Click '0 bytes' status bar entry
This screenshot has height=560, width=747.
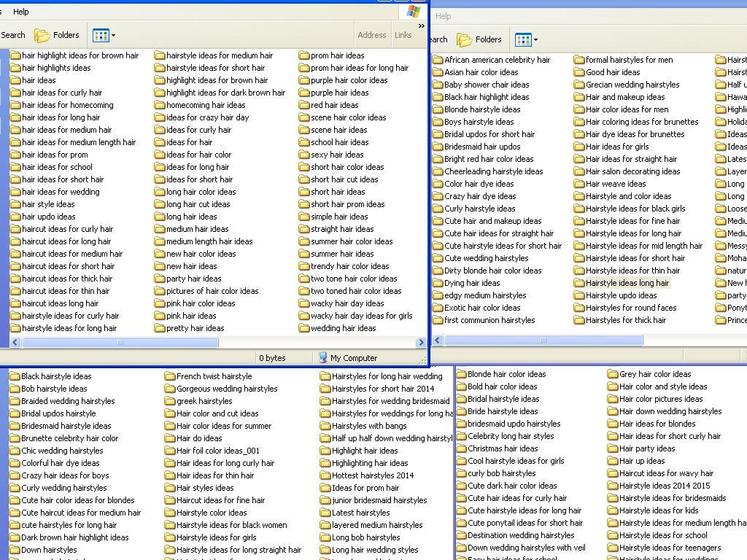coord(273,357)
